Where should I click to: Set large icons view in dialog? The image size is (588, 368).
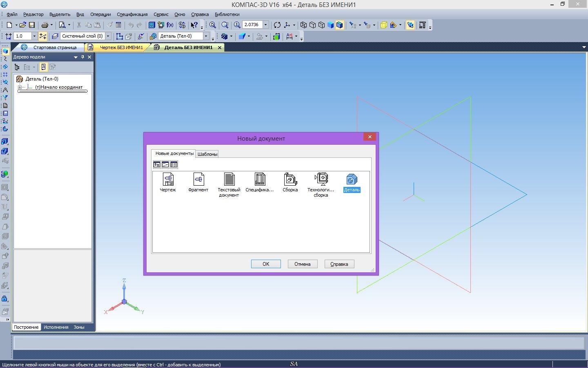[x=157, y=164]
